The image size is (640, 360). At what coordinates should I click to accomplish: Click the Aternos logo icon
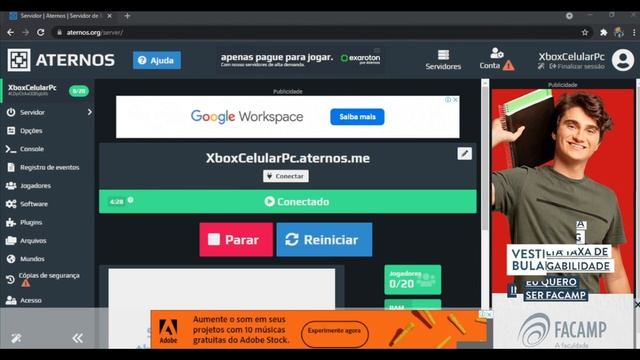pyautogui.click(x=19, y=60)
